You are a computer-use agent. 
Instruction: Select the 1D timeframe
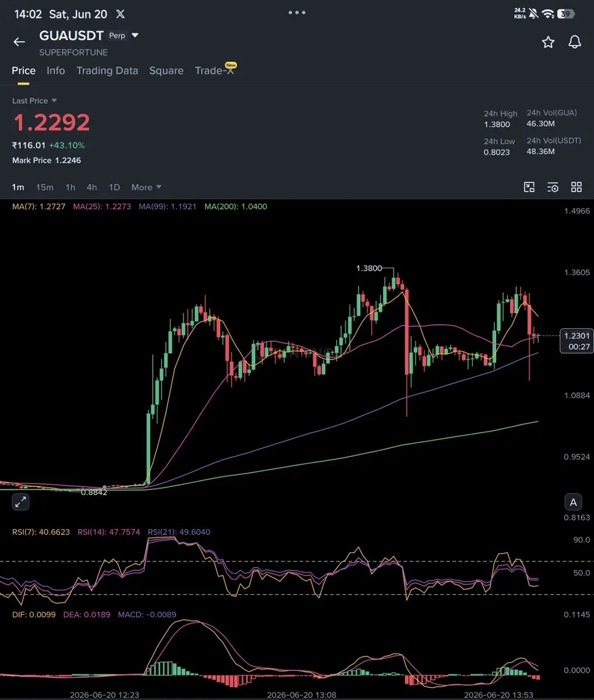pos(114,187)
